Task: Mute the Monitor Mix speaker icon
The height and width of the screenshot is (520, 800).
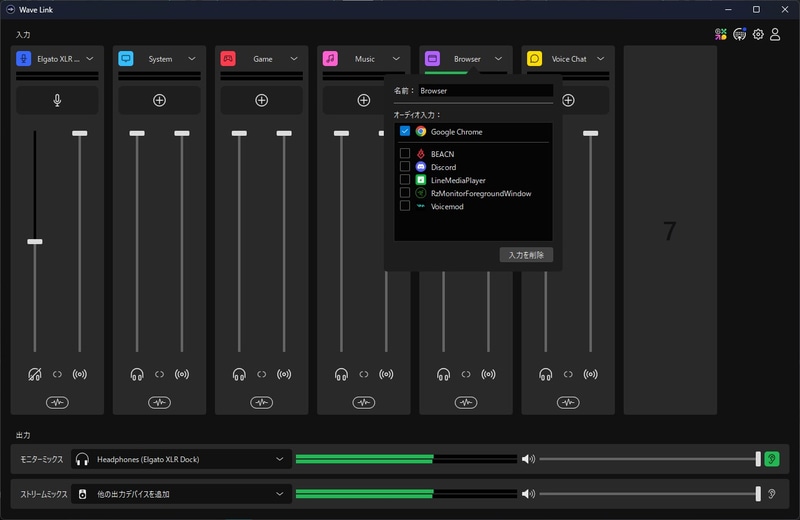Action: 528,459
